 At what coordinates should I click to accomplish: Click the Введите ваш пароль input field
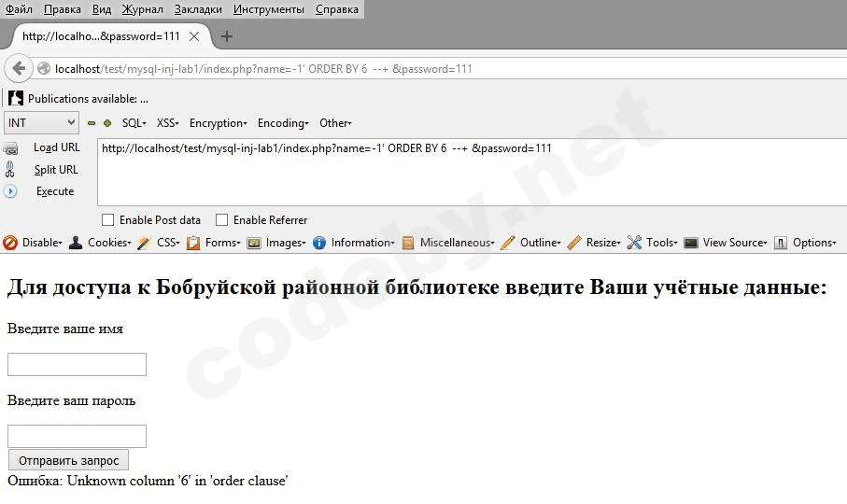77,436
